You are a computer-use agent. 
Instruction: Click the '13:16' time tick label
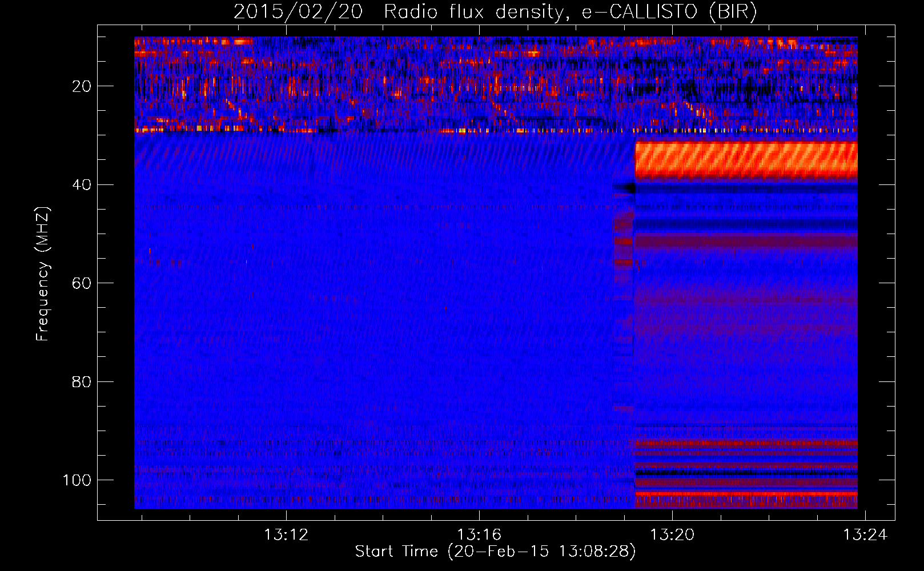[x=479, y=534]
